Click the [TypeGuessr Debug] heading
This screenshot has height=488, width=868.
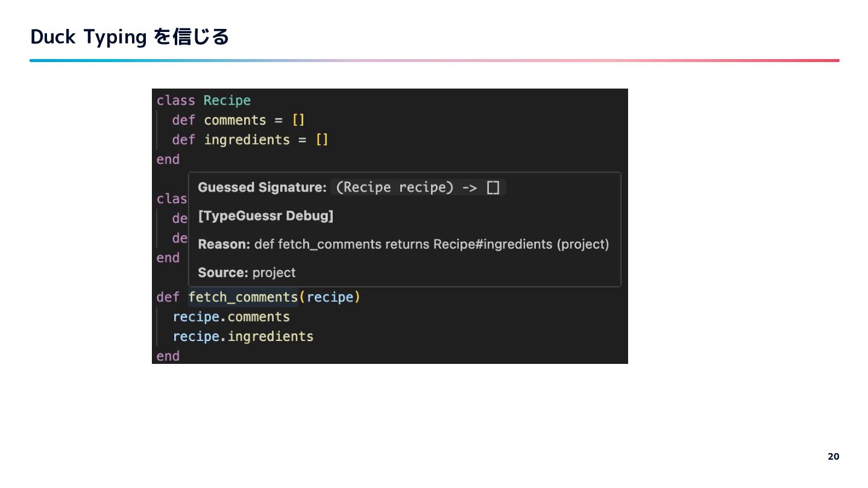click(265, 216)
